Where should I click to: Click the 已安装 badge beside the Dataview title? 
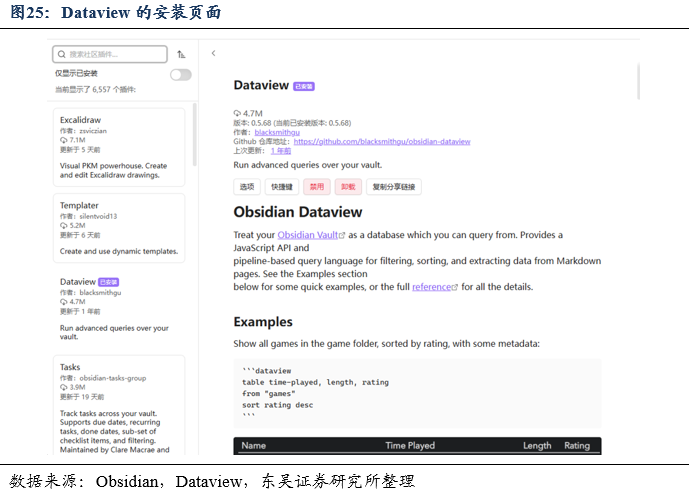304,87
